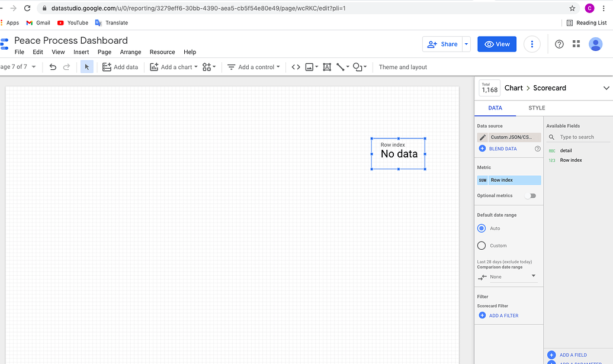This screenshot has width=613, height=364.
Task: Click the pencil to edit the data source
Action: (483, 137)
